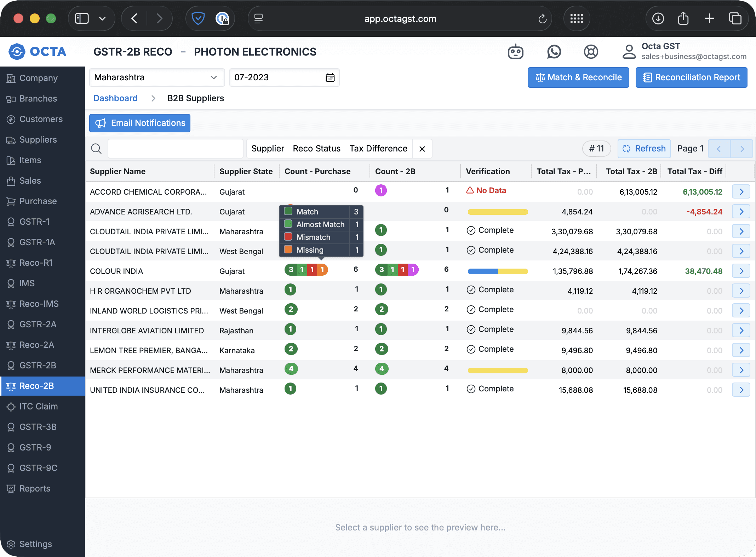Screen dimensions: 756x557
Task: Open Safari downloads icon
Action: pyautogui.click(x=658, y=18)
